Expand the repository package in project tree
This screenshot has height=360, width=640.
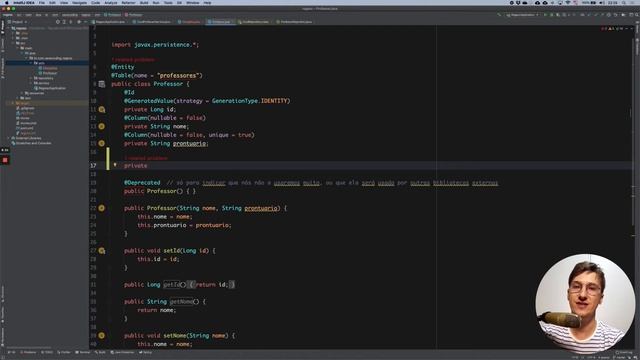[x=31, y=78]
